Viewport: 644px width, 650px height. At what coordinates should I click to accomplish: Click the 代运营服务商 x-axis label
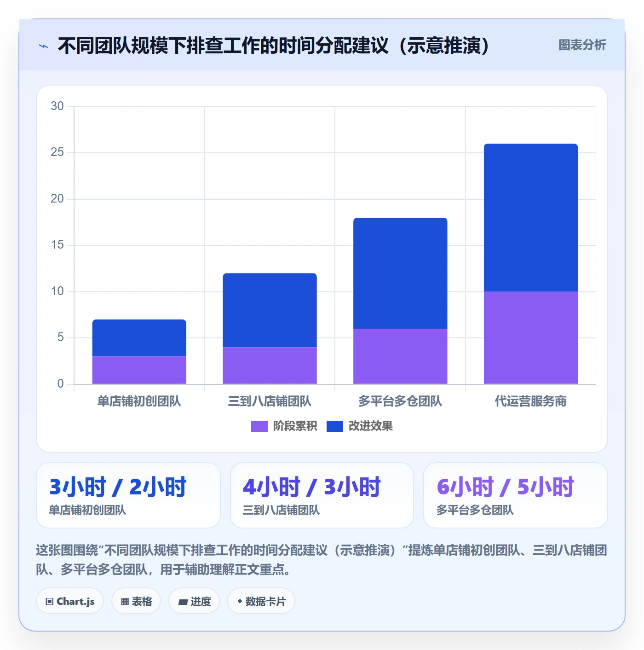[531, 401]
